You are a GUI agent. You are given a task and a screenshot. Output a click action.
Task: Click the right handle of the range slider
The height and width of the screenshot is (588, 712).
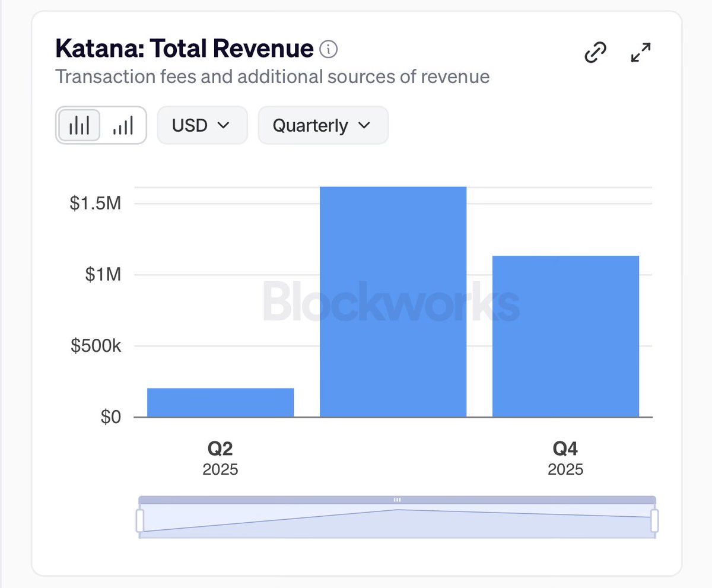[654, 520]
